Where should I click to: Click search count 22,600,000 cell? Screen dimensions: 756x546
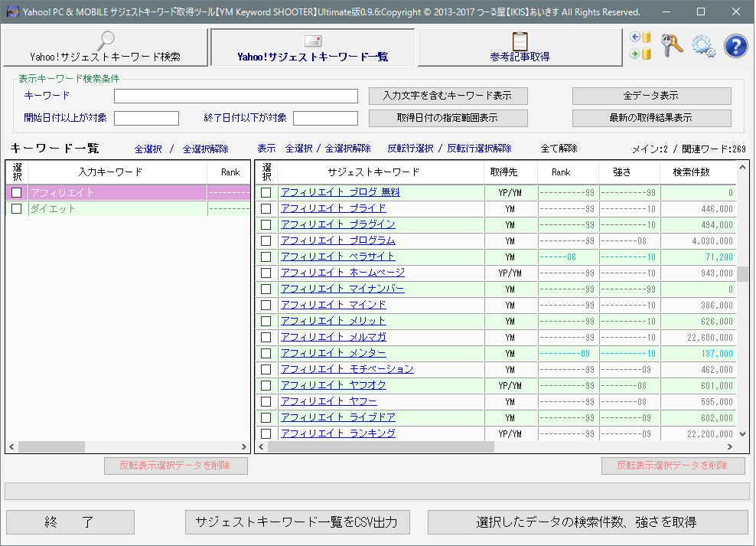(x=698, y=337)
